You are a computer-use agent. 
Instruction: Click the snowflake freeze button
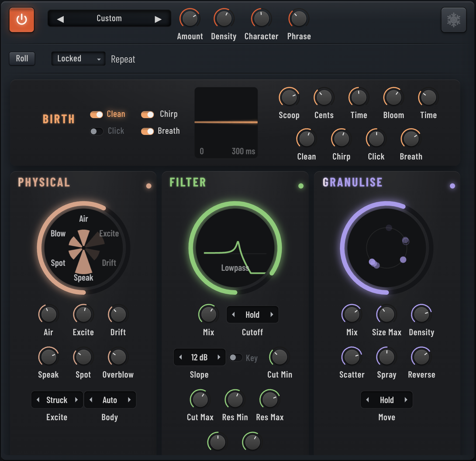(x=453, y=19)
